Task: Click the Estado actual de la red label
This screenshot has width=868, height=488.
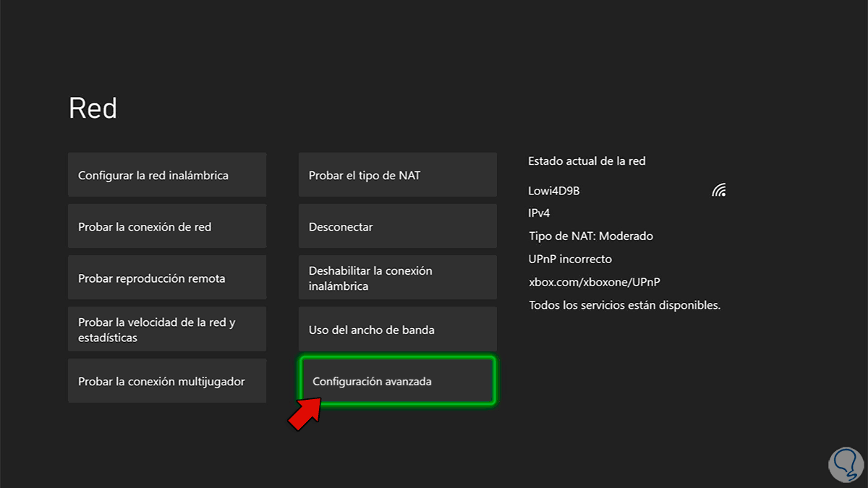Action: [x=587, y=161]
